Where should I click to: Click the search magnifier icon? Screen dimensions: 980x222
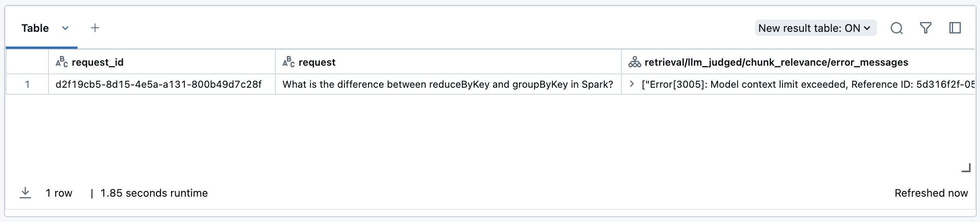(x=896, y=28)
